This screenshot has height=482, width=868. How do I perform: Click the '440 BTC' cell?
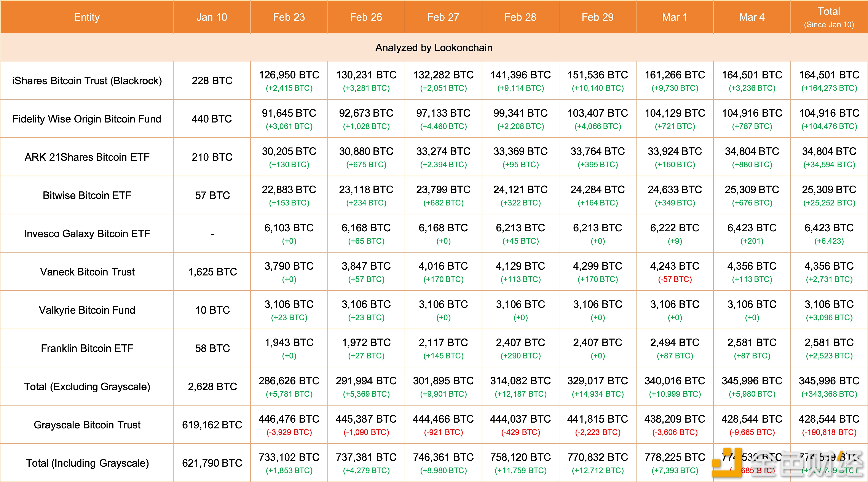(212, 119)
